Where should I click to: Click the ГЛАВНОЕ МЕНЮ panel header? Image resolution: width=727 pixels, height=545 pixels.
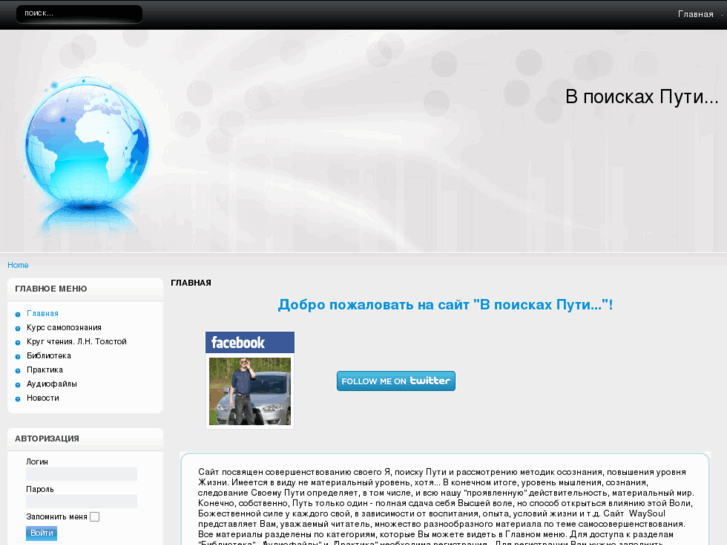coord(51,289)
